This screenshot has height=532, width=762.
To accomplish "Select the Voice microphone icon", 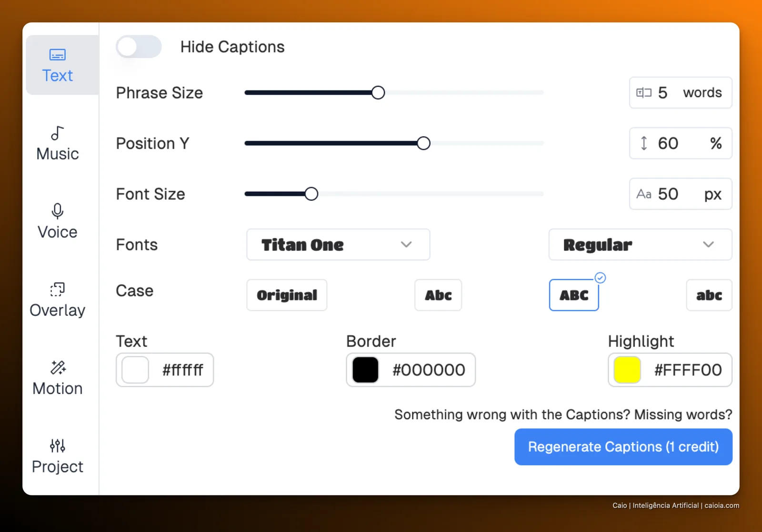I will 57,211.
